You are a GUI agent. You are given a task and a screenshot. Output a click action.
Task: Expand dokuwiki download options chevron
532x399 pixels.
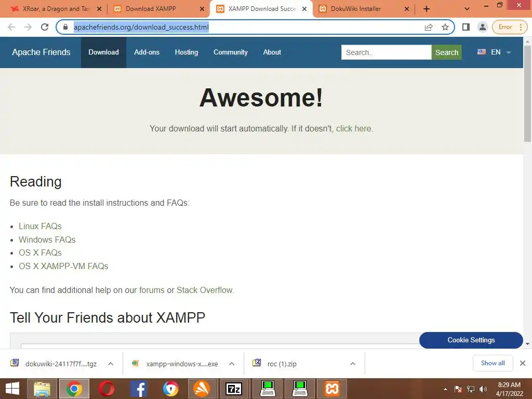click(111, 364)
